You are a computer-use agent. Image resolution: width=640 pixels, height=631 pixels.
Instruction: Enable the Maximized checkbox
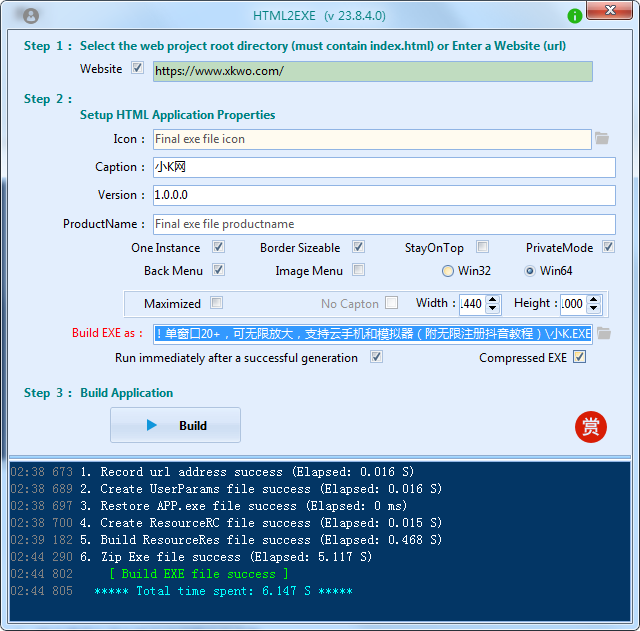(x=216, y=303)
